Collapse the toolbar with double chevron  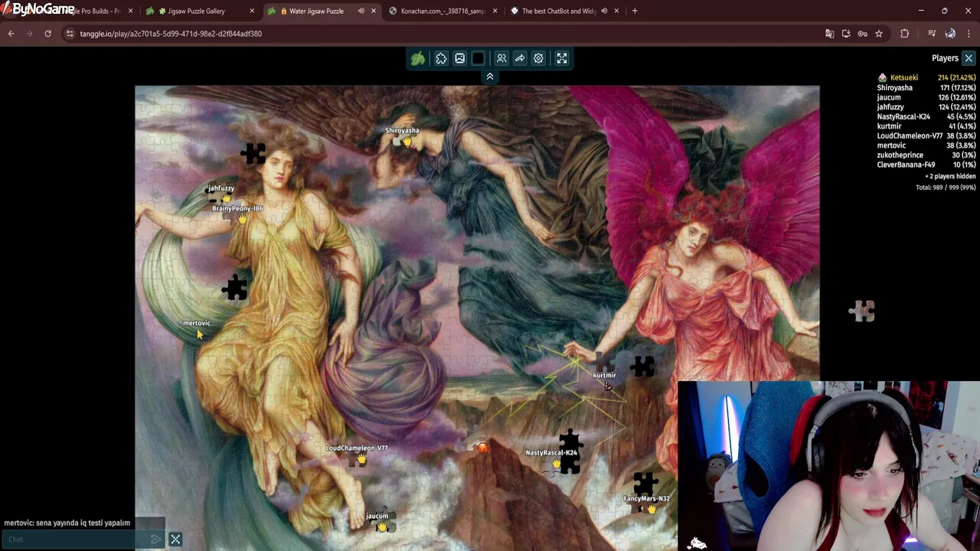tap(490, 77)
